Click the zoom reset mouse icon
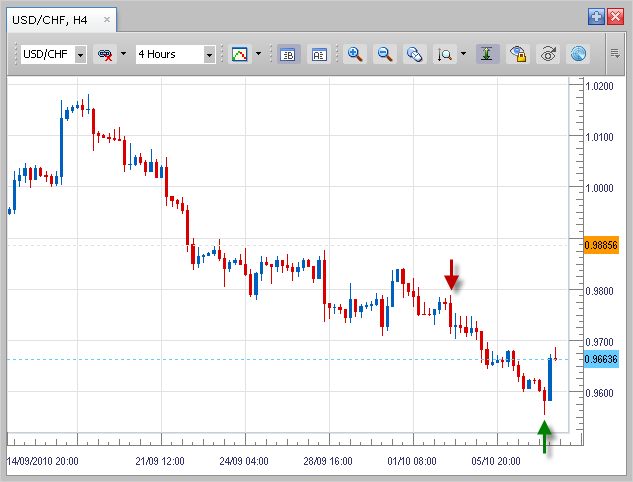This screenshot has width=633, height=482. click(414, 54)
